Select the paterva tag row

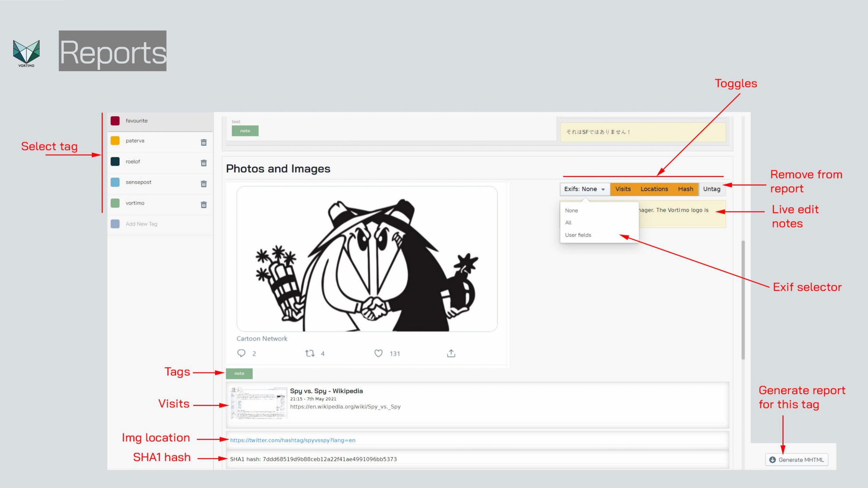coord(160,142)
